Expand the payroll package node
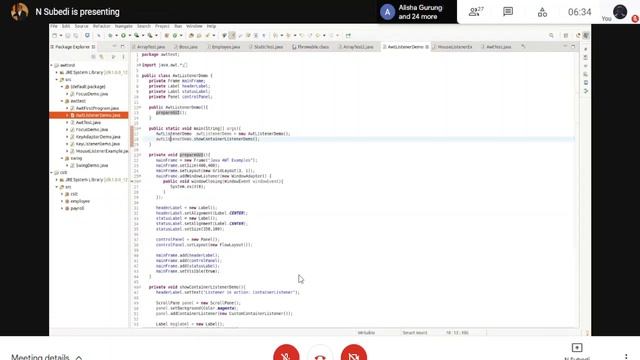 [x=62, y=208]
